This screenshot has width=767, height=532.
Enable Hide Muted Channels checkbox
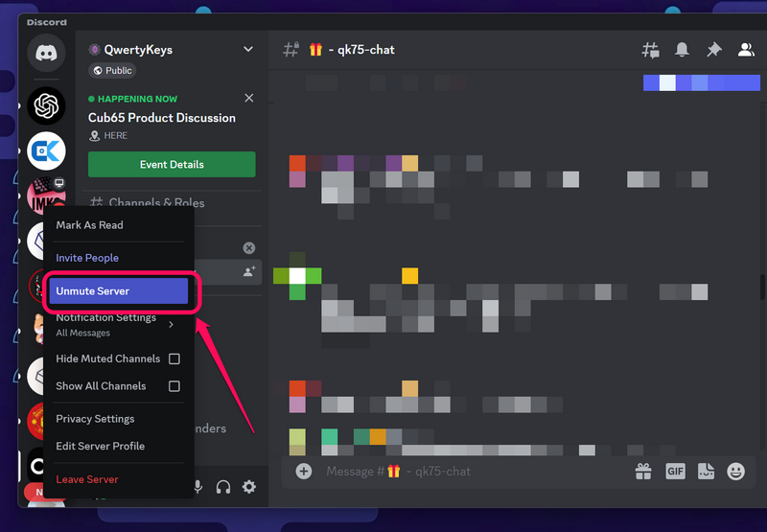(174, 359)
